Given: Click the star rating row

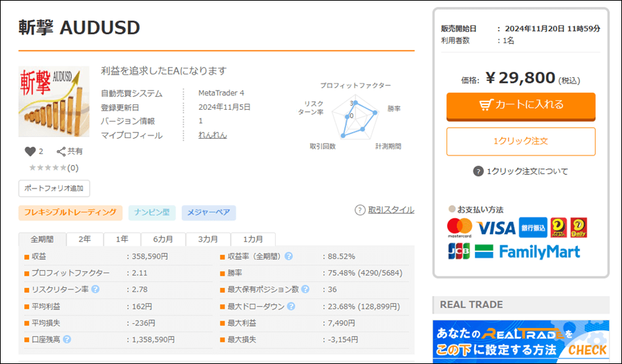Looking at the screenshot, I should click(48, 167).
